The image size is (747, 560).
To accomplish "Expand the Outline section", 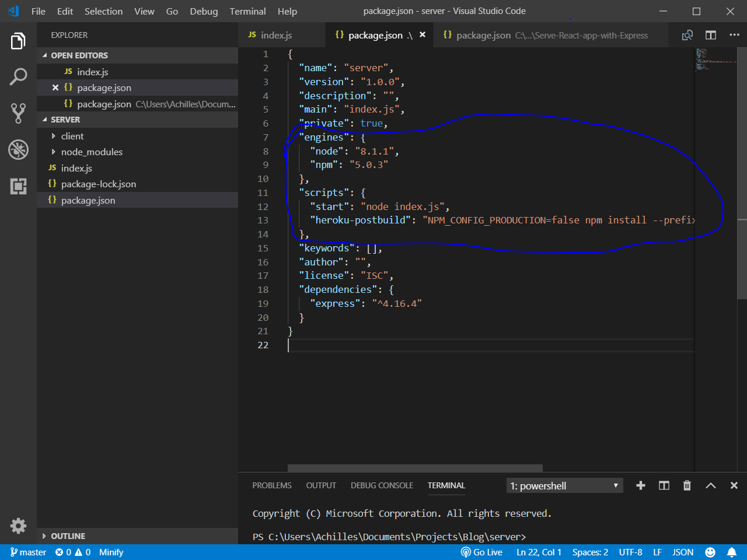I will pos(137,536).
